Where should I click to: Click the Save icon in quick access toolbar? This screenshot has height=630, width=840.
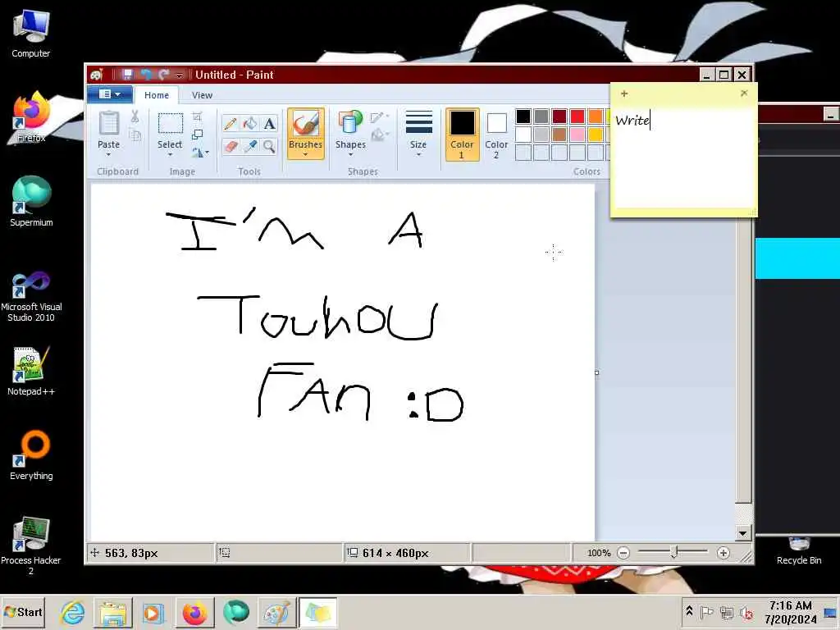[127, 75]
